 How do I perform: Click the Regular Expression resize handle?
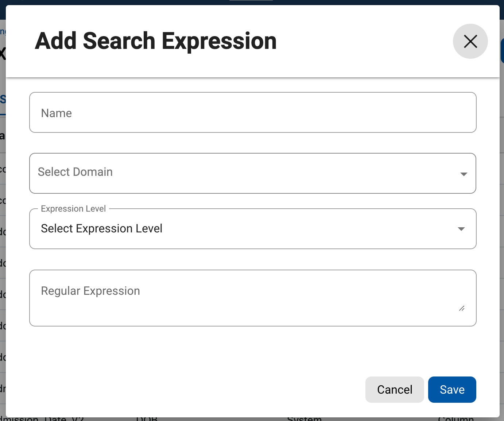[x=462, y=308]
